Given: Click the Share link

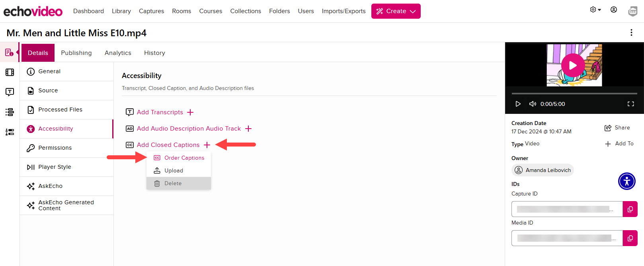Looking at the screenshot, I should (x=617, y=128).
